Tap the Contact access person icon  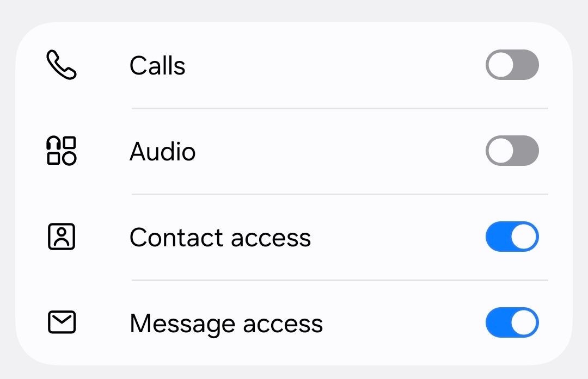click(x=62, y=237)
